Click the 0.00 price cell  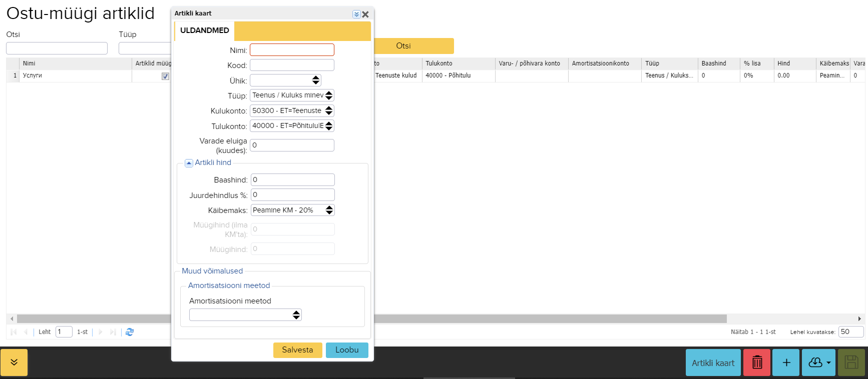[x=795, y=75]
